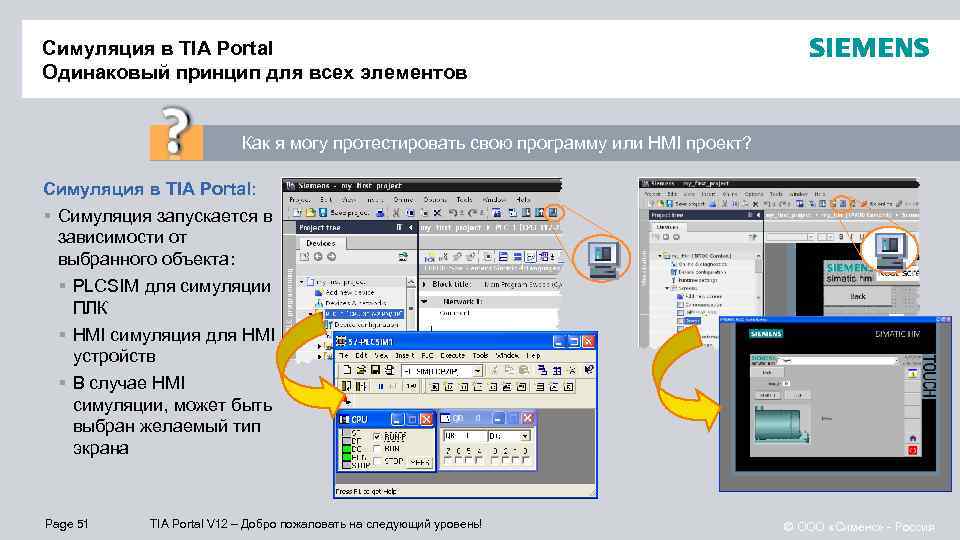The height and width of the screenshot is (540, 960).
Task: Toggle bit 6 checkbox in IB window
Action: click(459, 460)
